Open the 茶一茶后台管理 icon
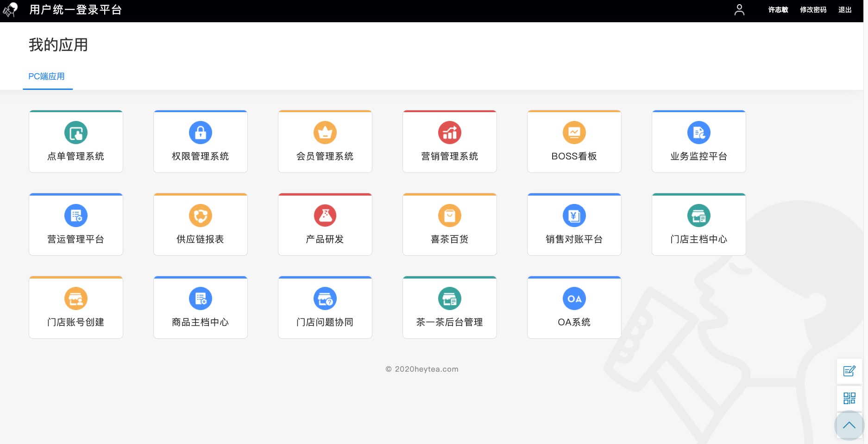Screen dimensions: 868x444 [x=450, y=298]
